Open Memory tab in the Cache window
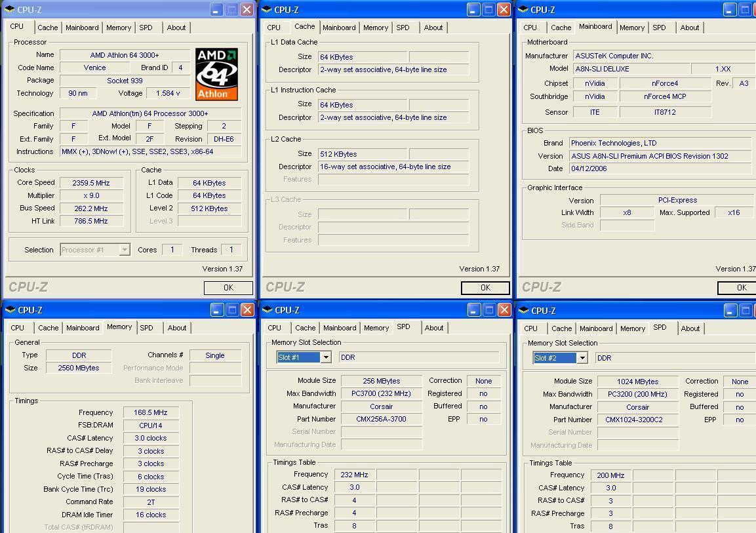756x533 pixels. point(376,28)
